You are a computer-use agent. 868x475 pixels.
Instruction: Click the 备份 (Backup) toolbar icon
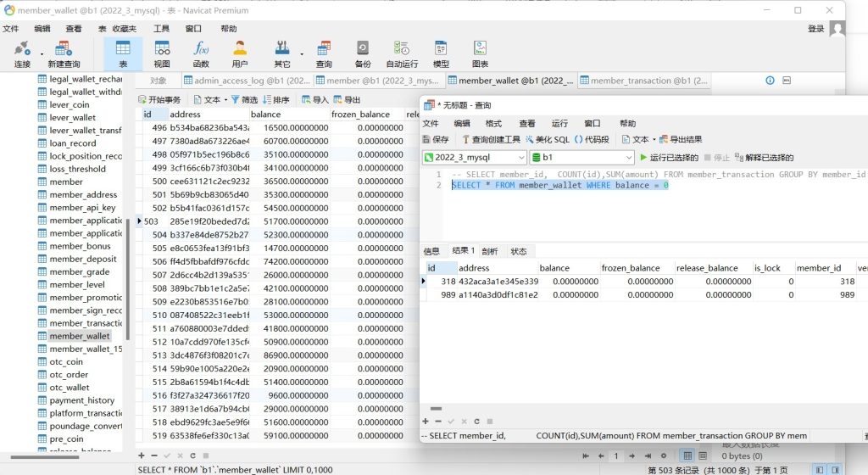click(363, 53)
